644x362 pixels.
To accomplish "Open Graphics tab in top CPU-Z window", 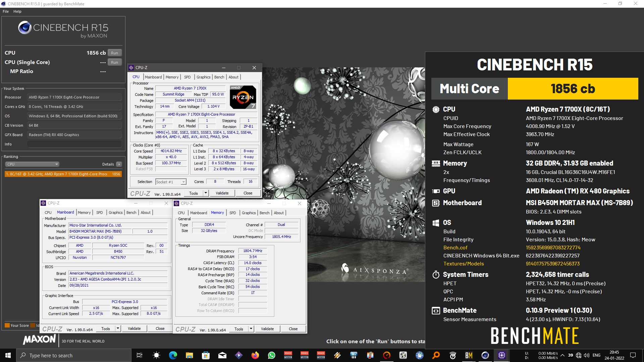I will (x=204, y=77).
